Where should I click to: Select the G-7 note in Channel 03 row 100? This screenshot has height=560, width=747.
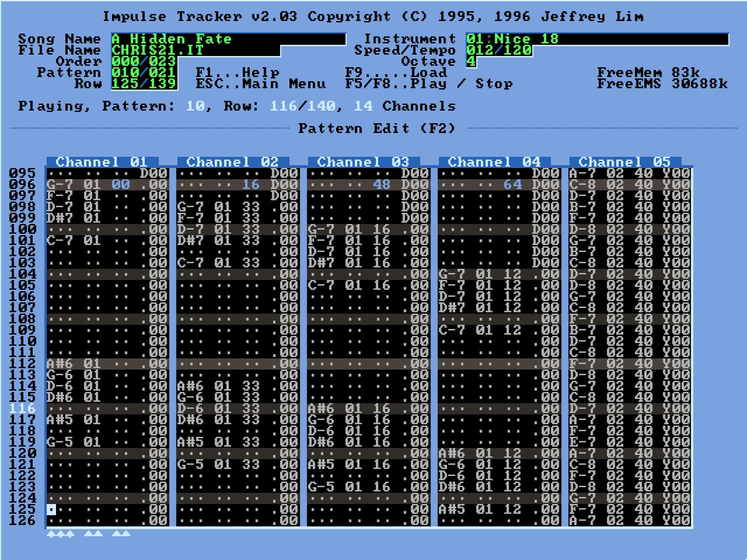[322, 230]
